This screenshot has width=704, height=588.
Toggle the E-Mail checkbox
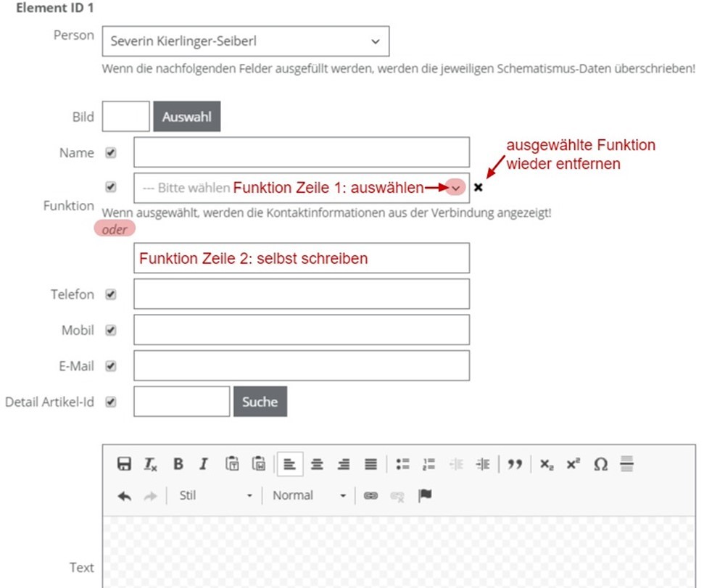111,366
